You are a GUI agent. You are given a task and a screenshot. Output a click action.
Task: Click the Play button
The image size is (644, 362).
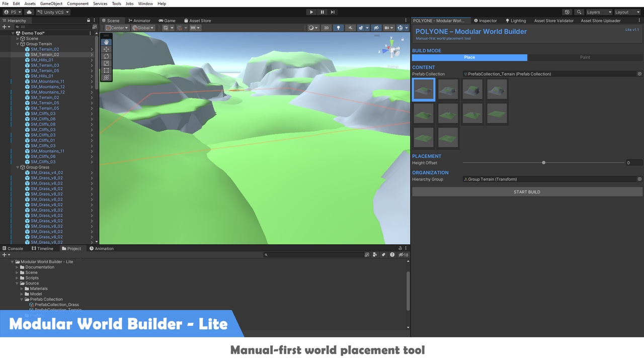coord(311,12)
